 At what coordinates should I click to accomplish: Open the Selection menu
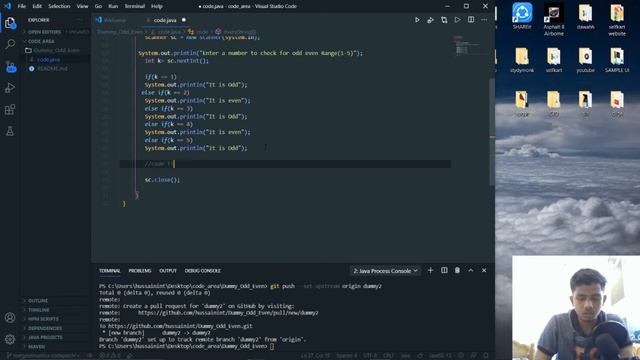[59, 6]
